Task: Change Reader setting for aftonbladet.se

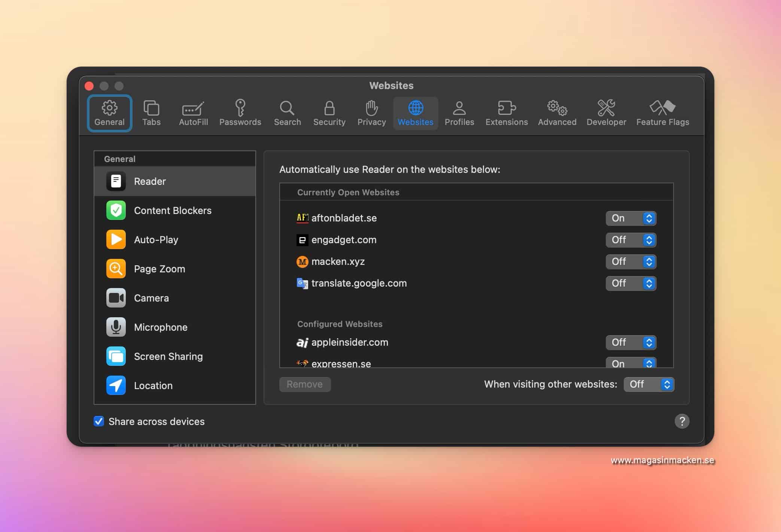Action: [x=631, y=218]
